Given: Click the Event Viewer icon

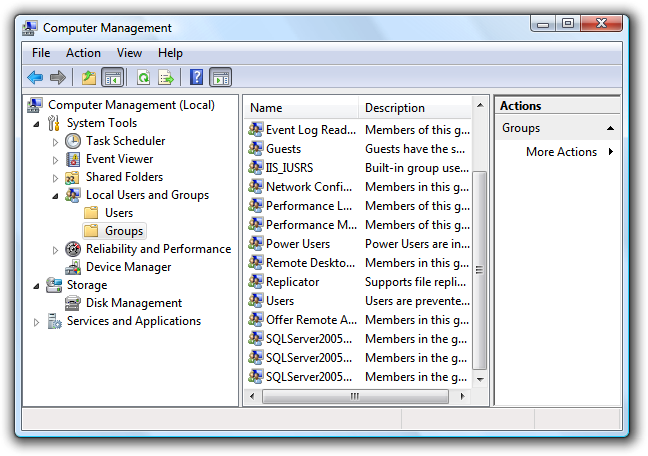Looking at the screenshot, I should click(73, 159).
